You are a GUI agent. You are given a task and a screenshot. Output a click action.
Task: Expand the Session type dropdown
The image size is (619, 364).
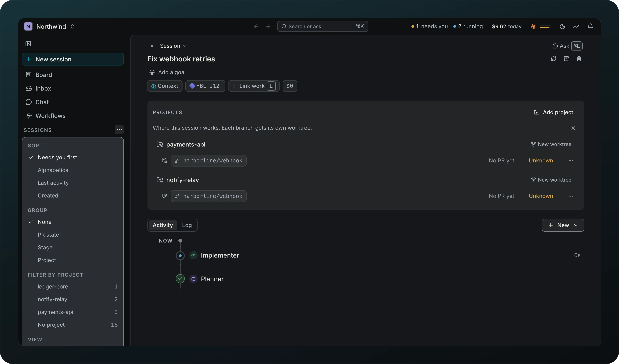[173, 46]
